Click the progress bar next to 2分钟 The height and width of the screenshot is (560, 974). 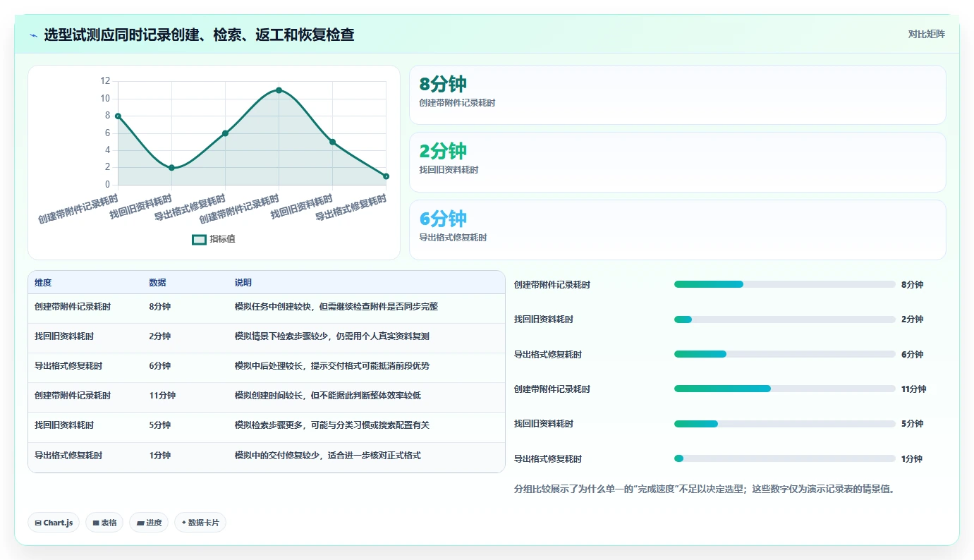(x=784, y=319)
